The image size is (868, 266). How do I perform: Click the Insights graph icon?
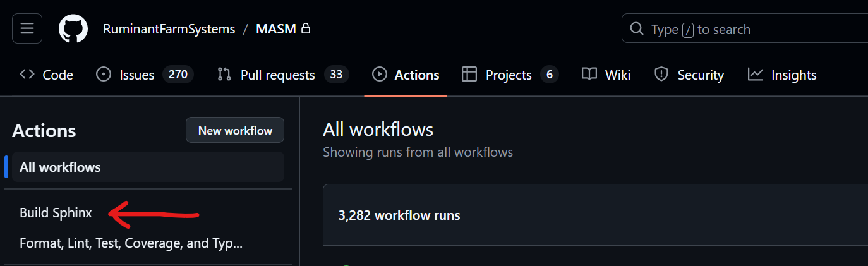pyautogui.click(x=756, y=75)
